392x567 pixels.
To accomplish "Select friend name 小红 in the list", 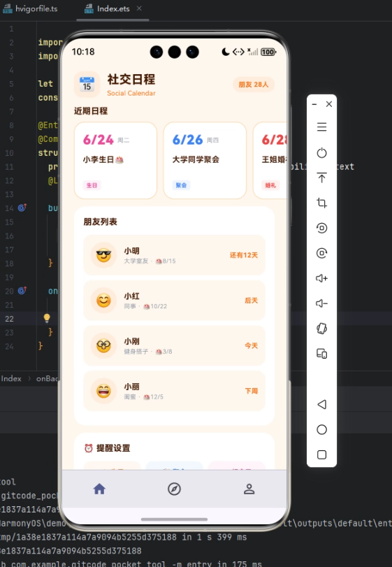I will point(131,296).
